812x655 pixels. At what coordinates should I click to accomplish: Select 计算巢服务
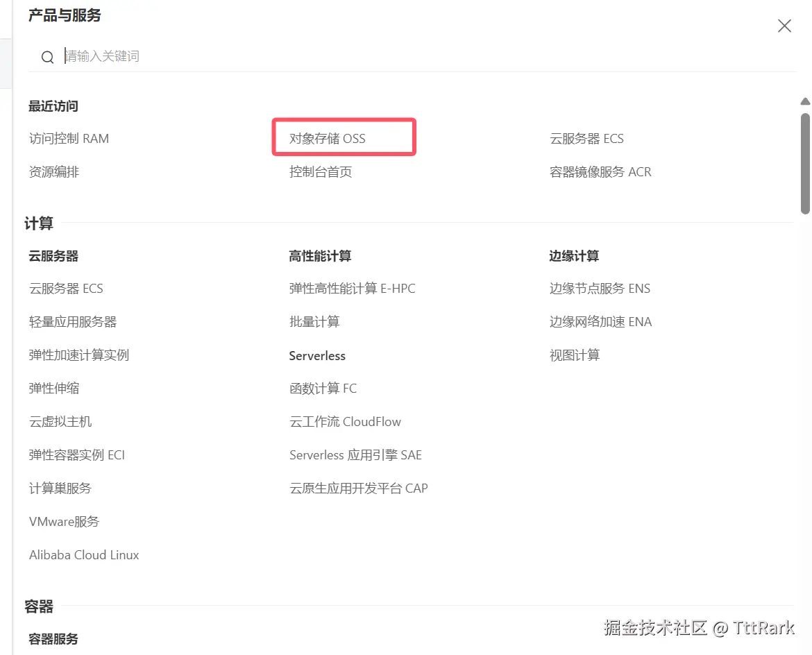[x=60, y=488]
